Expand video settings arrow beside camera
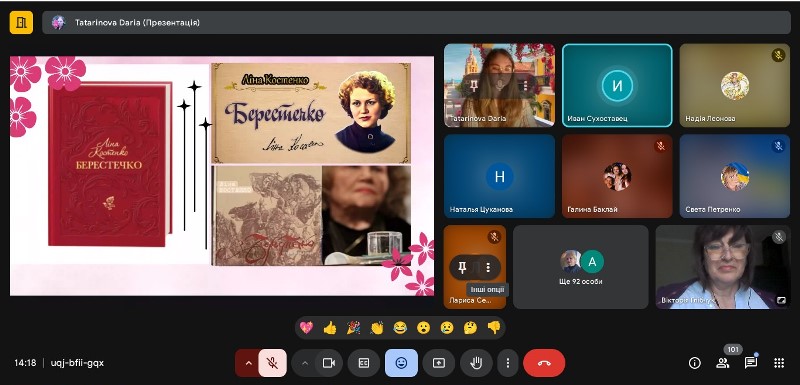800x385 pixels. pyautogui.click(x=305, y=363)
